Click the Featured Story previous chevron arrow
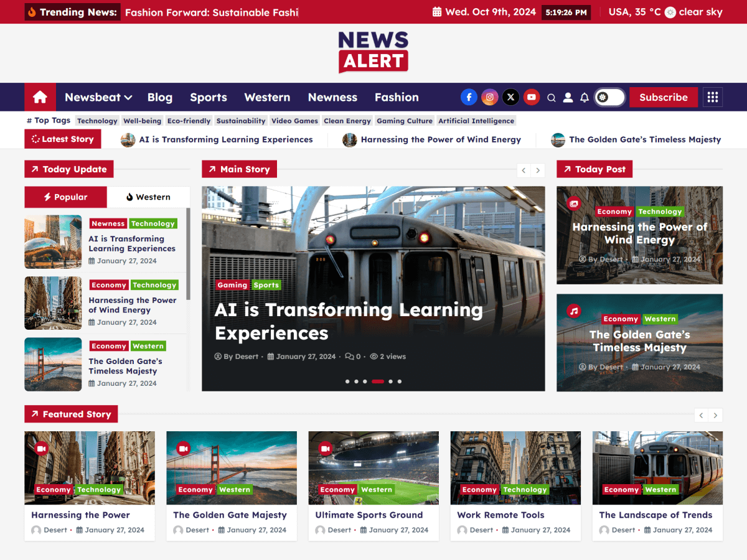This screenshot has width=747, height=560. pos(701,414)
